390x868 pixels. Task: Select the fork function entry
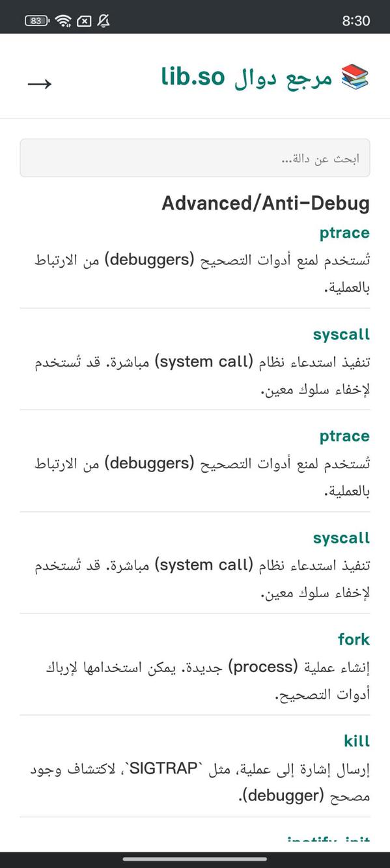(354, 639)
